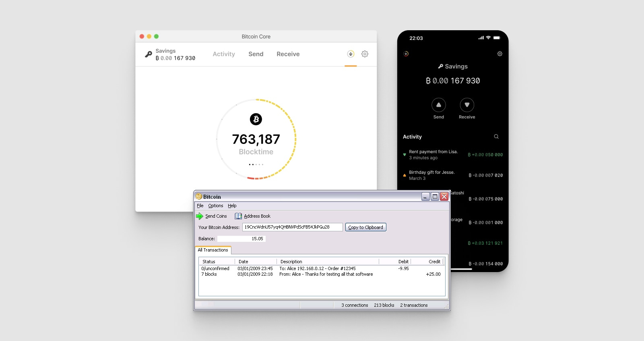Click the Bitcoin logo inside the blocktime circle

tap(256, 119)
